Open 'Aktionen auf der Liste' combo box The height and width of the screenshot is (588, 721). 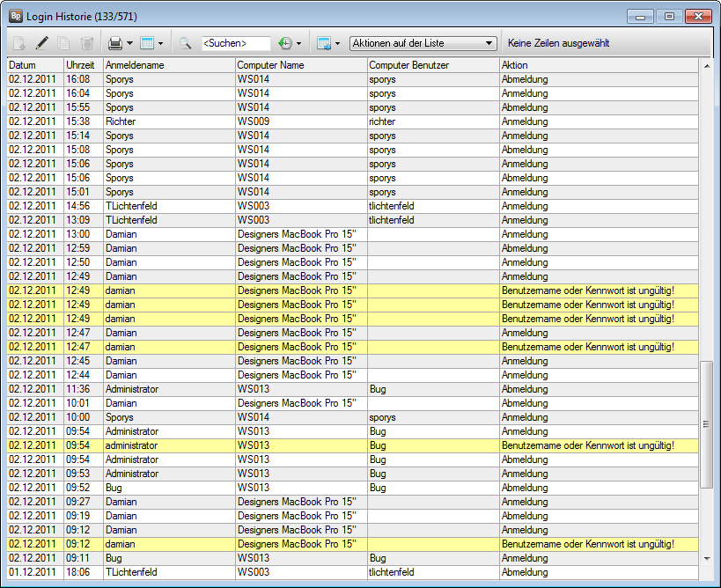[x=423, y=43]
